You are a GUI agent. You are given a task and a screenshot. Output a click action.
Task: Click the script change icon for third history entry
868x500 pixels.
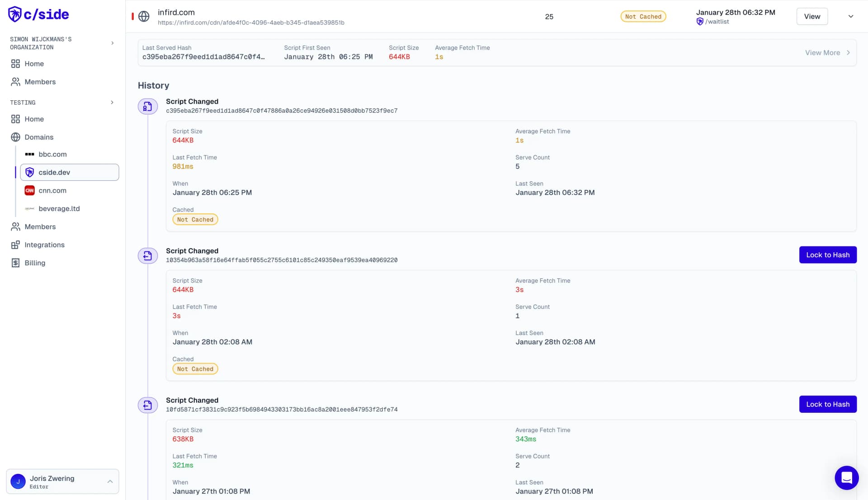coord(147,405)
